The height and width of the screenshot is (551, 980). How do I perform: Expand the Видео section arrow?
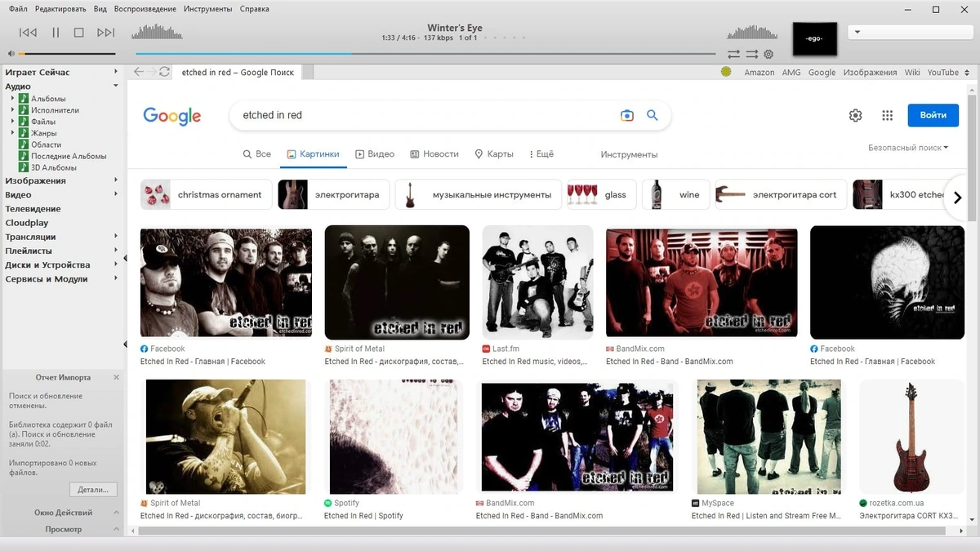pos(116,194)
